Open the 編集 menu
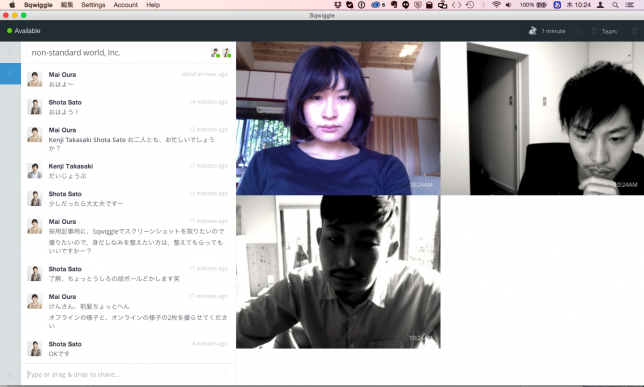644x387 pixels. [67, 5]
